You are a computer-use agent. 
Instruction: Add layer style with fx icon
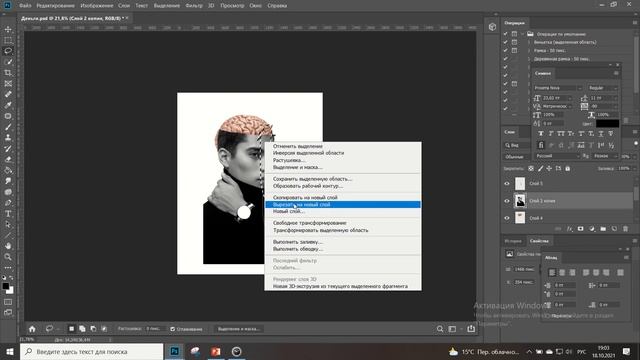(x=569, y=229)
